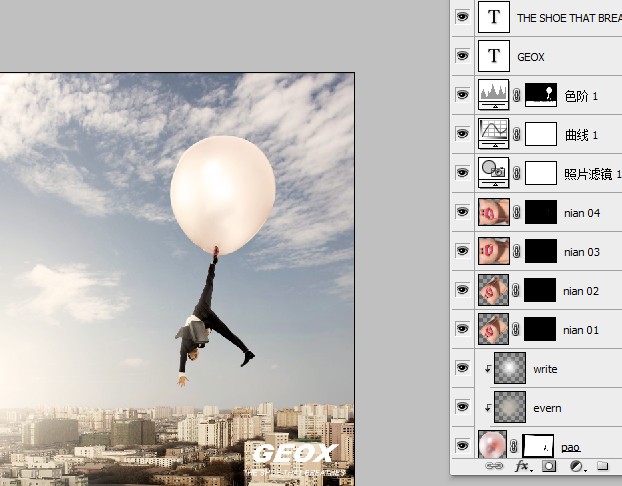622x486 pixels.
Task: Click the mask link icon of 照片滤镜 1
Action: point(516,173)
